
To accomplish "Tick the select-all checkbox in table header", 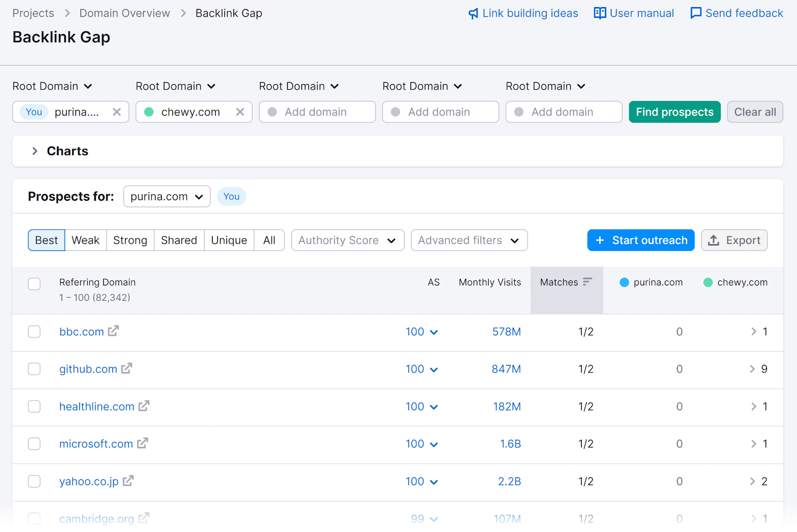I will point(34,284).
